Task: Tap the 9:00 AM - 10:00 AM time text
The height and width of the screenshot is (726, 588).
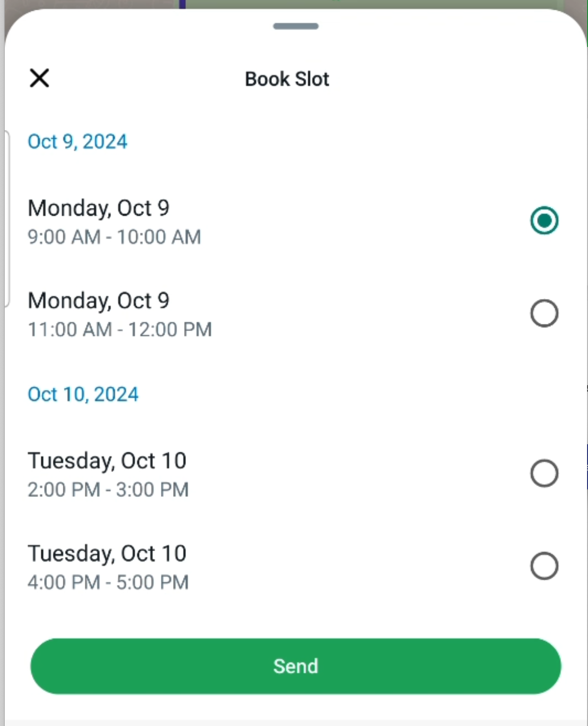Action: [x=114, y=237]
